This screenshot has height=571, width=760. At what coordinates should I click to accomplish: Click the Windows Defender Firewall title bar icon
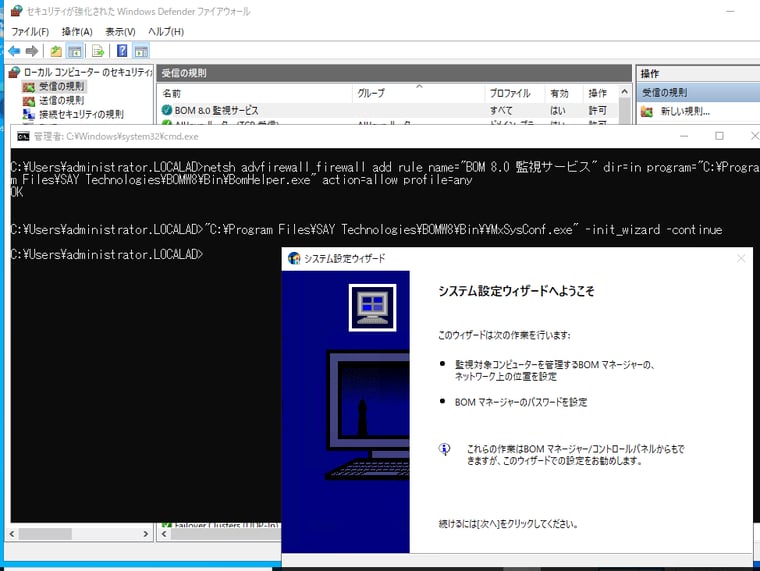[16, 11]
